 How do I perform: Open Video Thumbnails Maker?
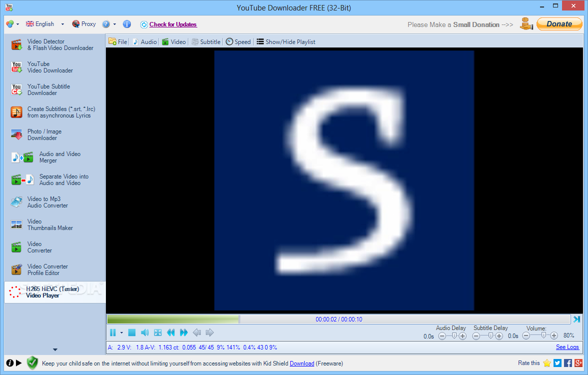[x=54, y=225]
